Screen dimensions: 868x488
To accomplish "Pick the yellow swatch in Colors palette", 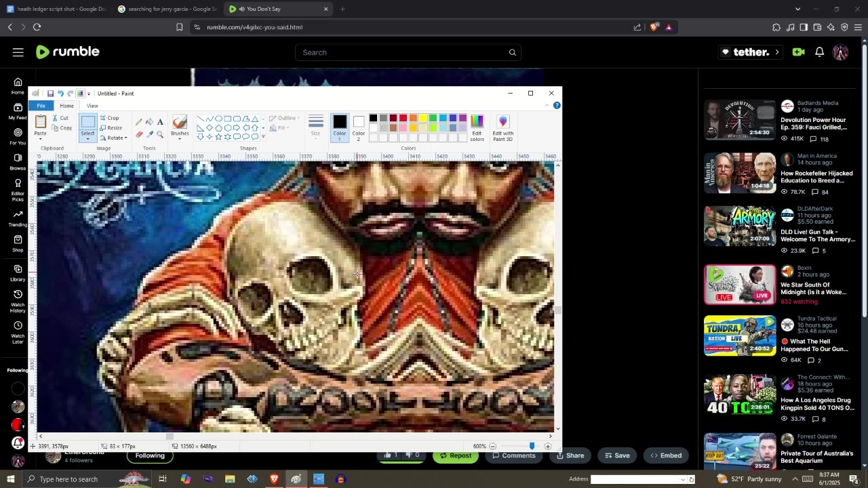I will (422, 119).
